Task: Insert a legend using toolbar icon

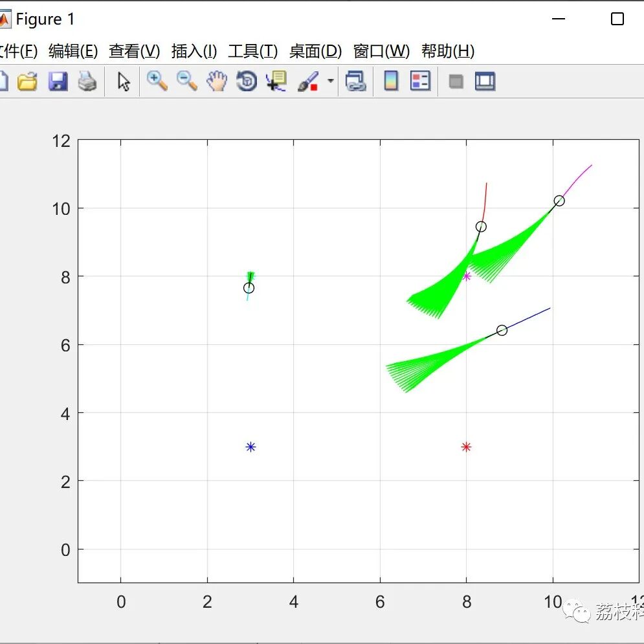Action: (x=420, y=81)
